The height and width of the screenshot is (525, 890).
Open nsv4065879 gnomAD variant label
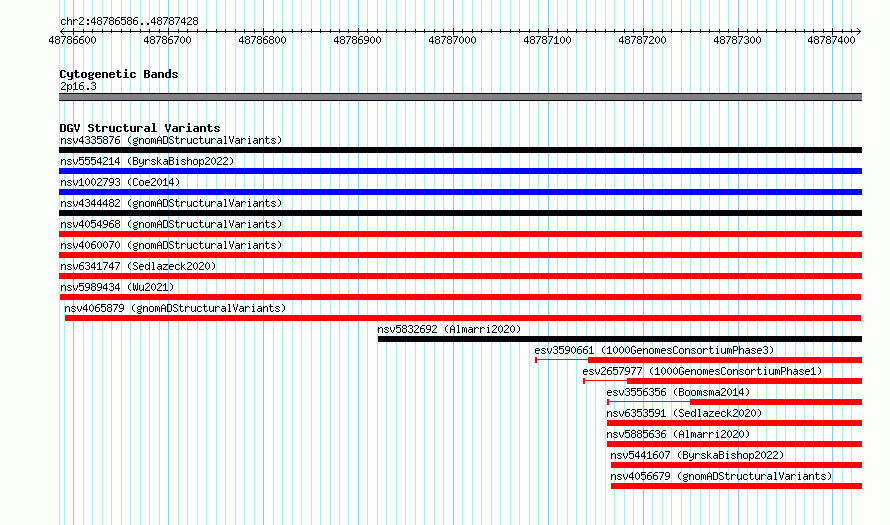pyautogui.click(x=175, y=308)
